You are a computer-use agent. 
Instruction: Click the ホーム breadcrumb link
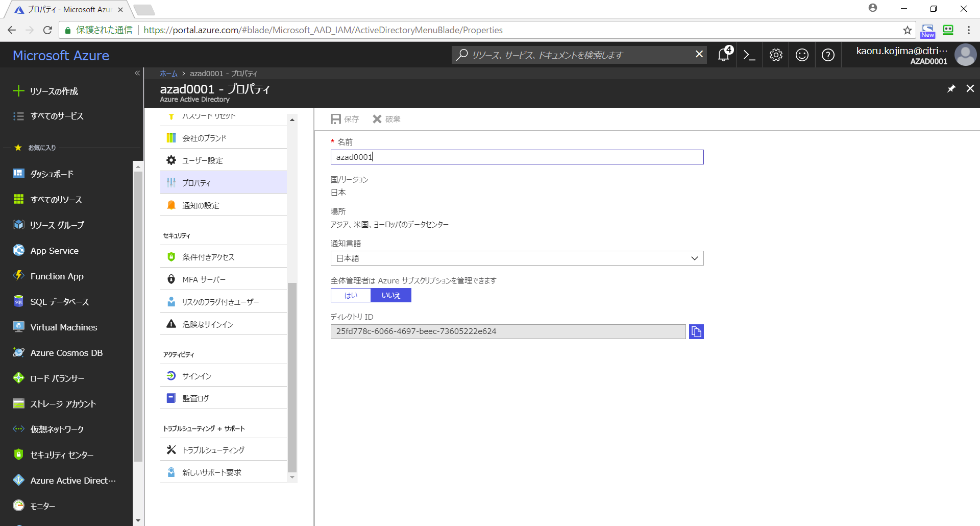point(168,74)
